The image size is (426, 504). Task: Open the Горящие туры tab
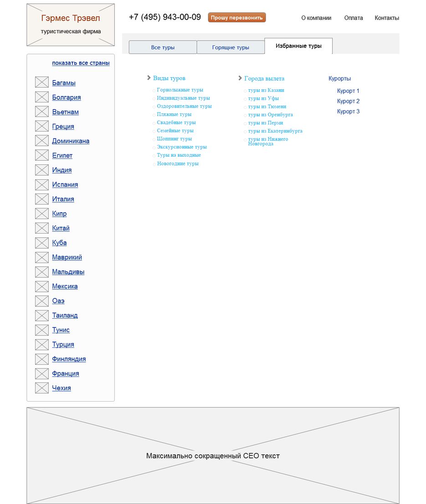coord(231,47)
